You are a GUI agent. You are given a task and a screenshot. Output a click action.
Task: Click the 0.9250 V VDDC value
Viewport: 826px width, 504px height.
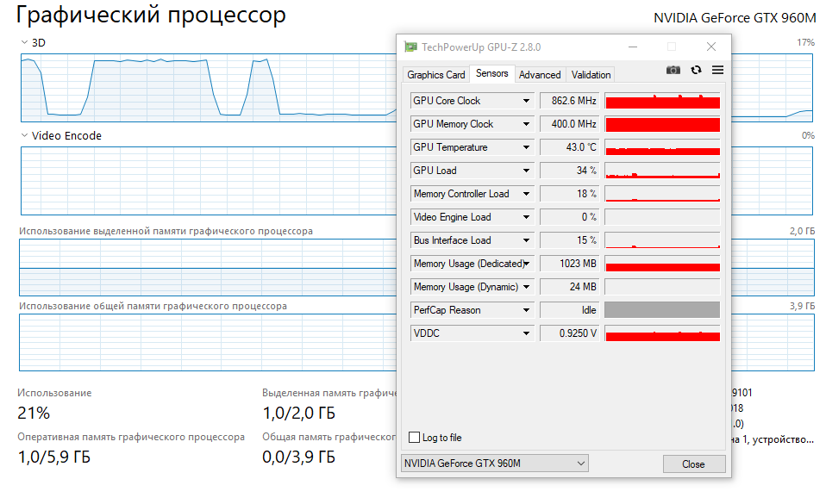tap(569, 333)
